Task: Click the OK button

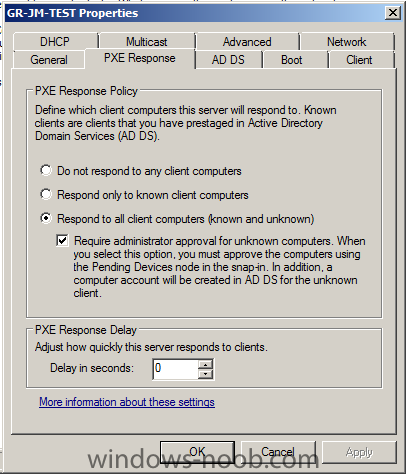Action: [x=197, y=452]
